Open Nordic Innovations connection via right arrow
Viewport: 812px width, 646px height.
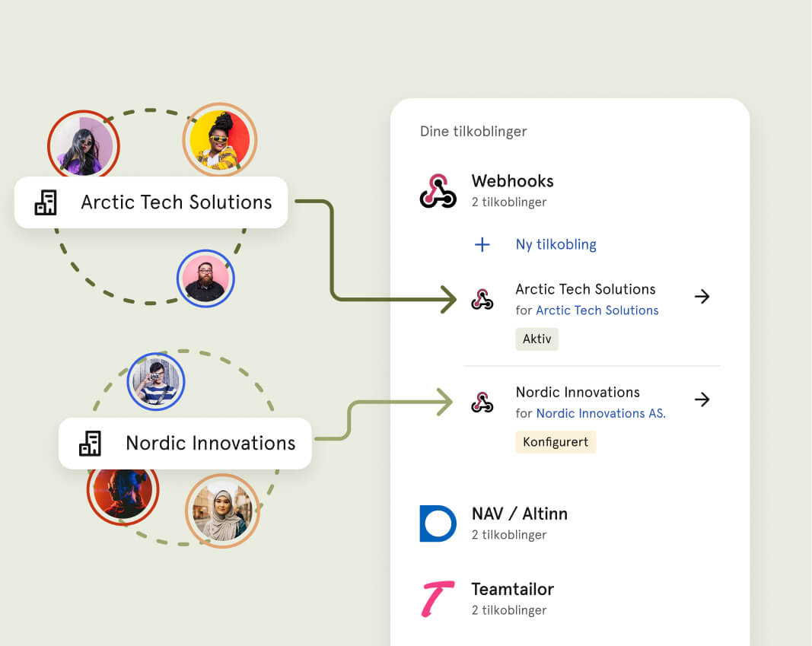click(702, 399)
